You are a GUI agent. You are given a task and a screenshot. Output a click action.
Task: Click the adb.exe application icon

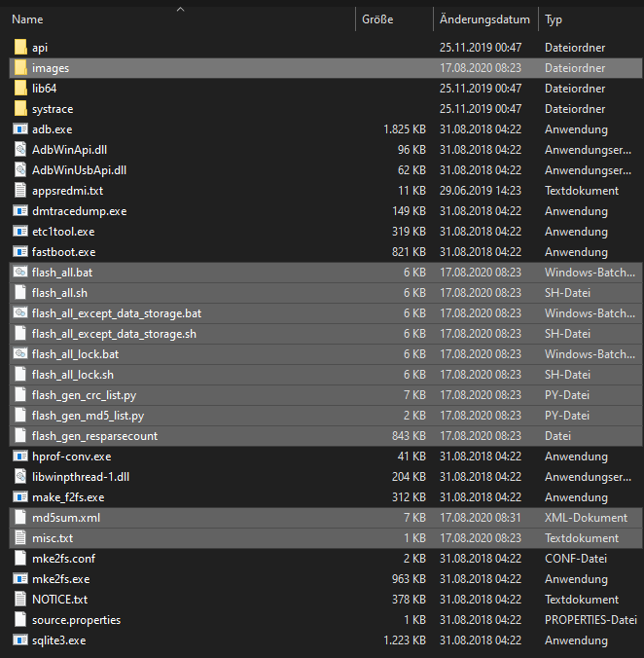pyautogui.click(x=20, y=129)
